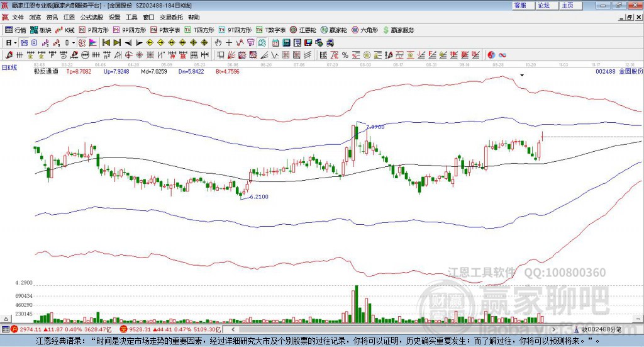Viewport: 644px width, 347px height.
Task: Click the down arrow at chart bottom right
Action: point(638,319)
